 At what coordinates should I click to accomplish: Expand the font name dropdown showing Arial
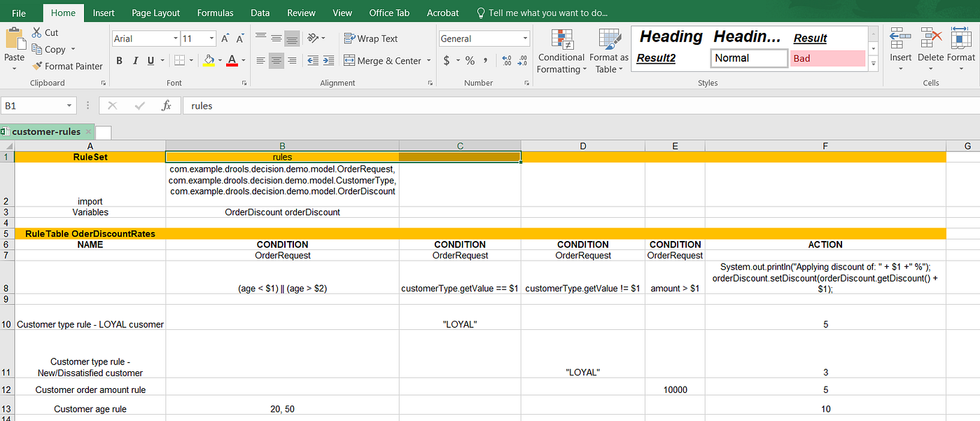pos(175,39)
